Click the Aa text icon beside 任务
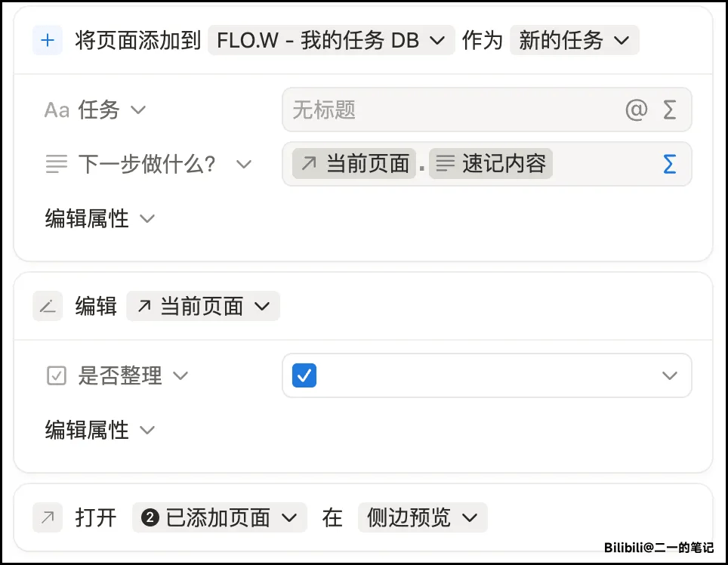This screenshot has width=728, height=565. tap(57, 110)
